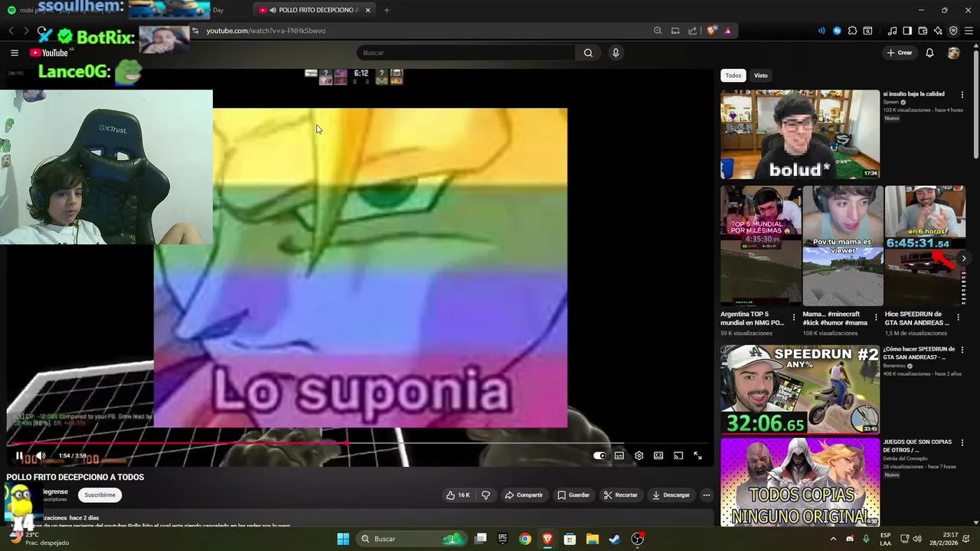Open options for 'Argentina TOP 5 mundial' short
Image resolution: width=980 pixels, height=551 pixels.
[x=794, y=317]
